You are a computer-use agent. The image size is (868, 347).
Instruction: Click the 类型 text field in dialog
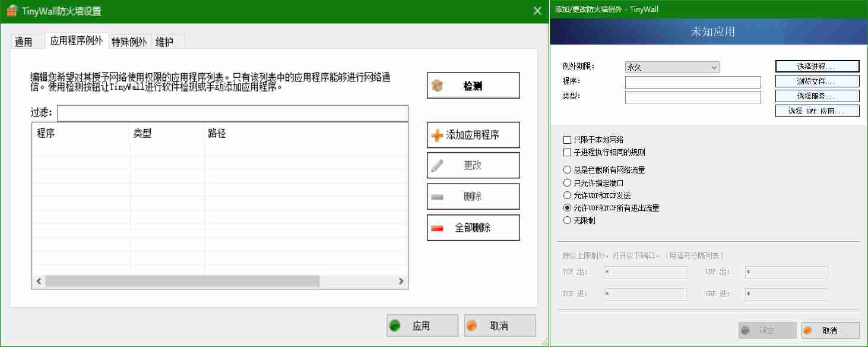point(693,97)
